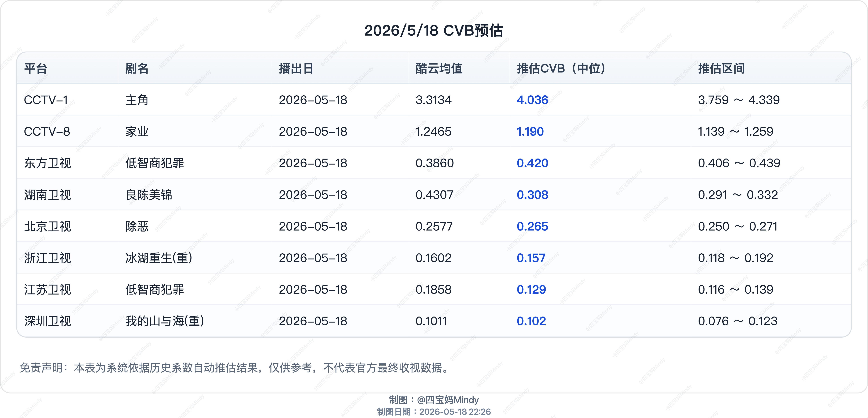Screen dimensions: 868x418
Task: Click the range 0.291 ~ 0.332
Action: (738, 195)
